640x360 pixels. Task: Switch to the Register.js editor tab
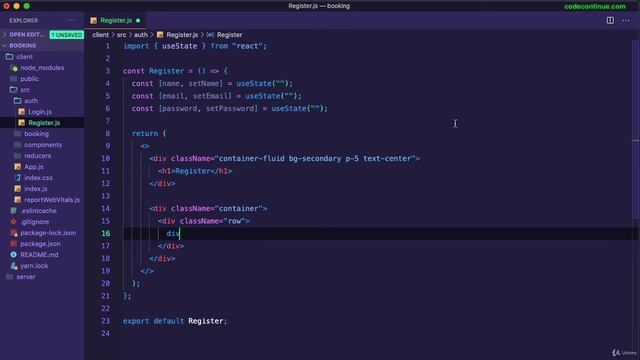[x=115, y=20]
